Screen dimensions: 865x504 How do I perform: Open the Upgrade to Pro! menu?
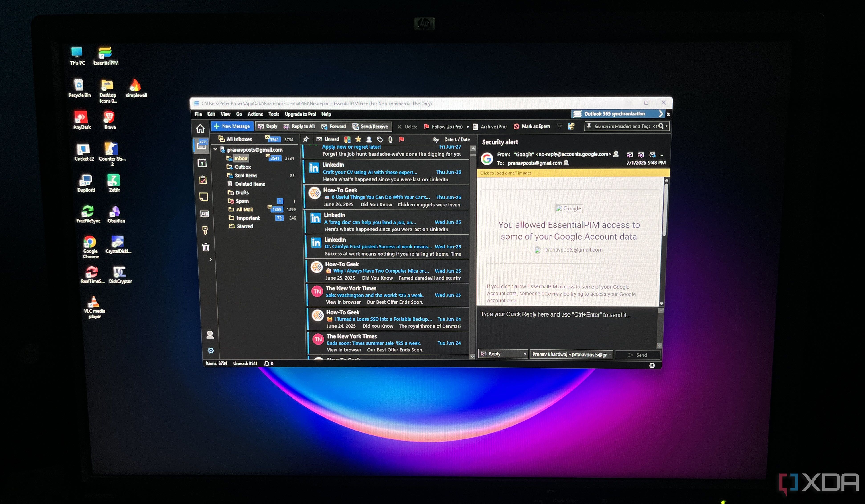(300, 114)
